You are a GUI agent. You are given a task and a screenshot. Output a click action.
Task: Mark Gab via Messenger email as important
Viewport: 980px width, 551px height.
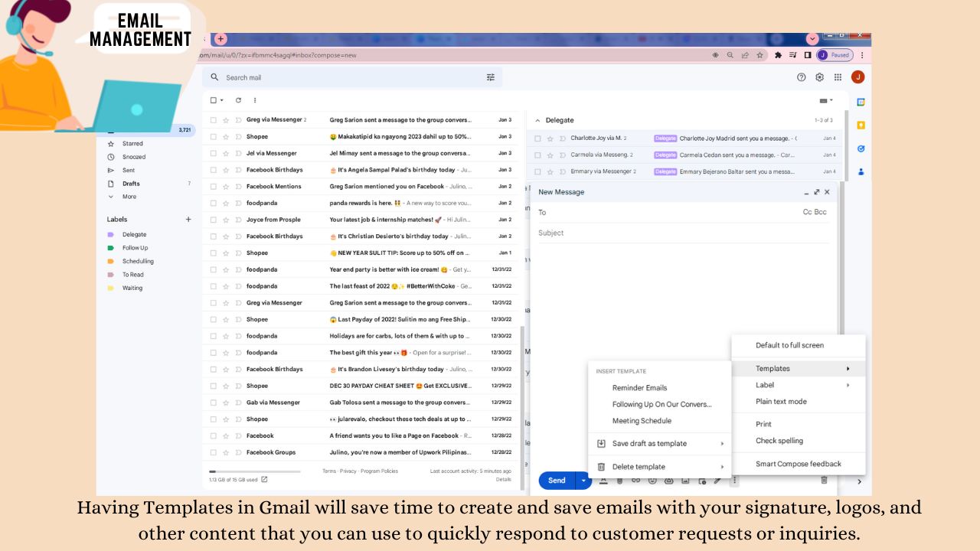(238, 403)
